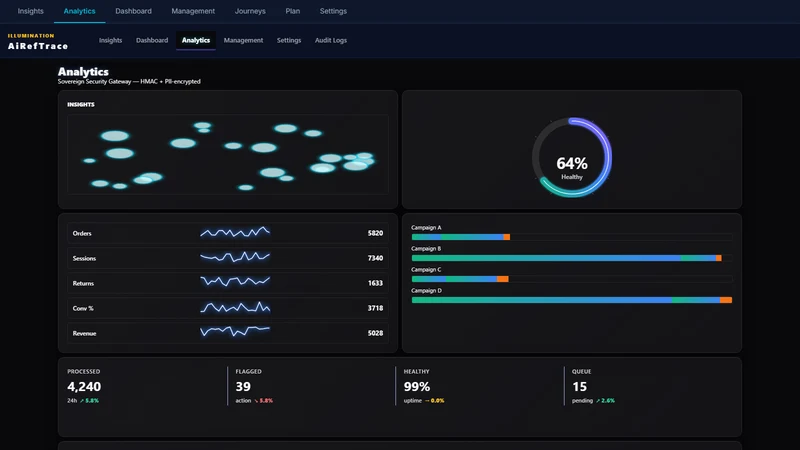
Task: Click the Queue 15 stat
Action: [580, 387]
